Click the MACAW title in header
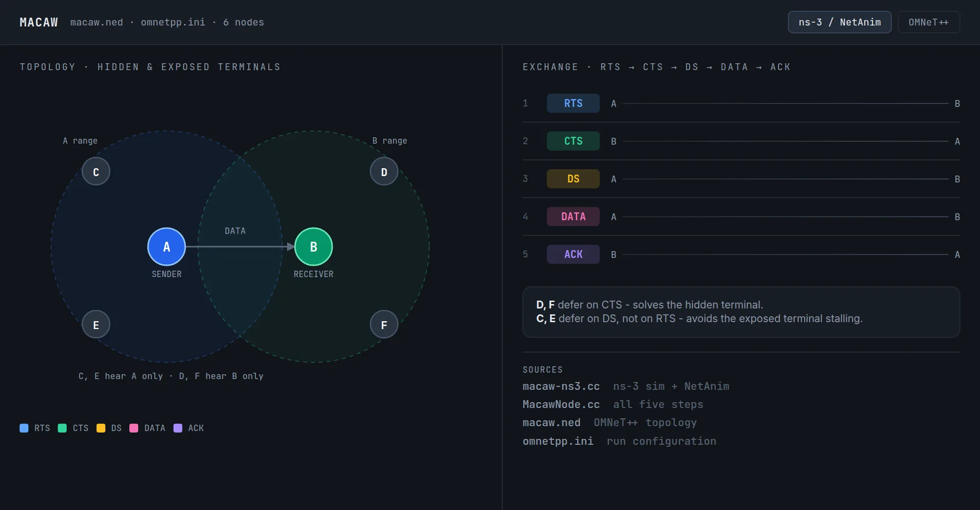Screen dimensions: 980x510 (x=39, y=23)
